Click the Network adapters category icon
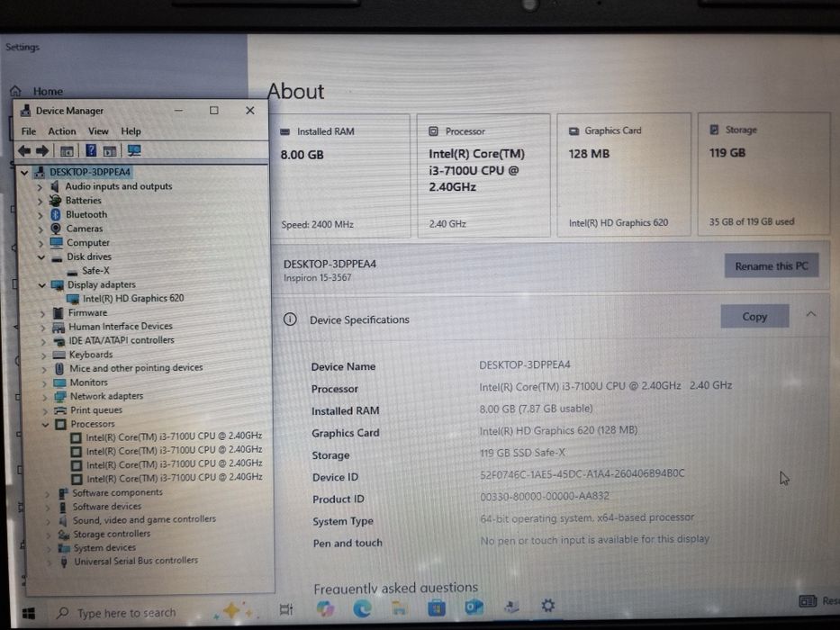 click(x=60, y=396)
